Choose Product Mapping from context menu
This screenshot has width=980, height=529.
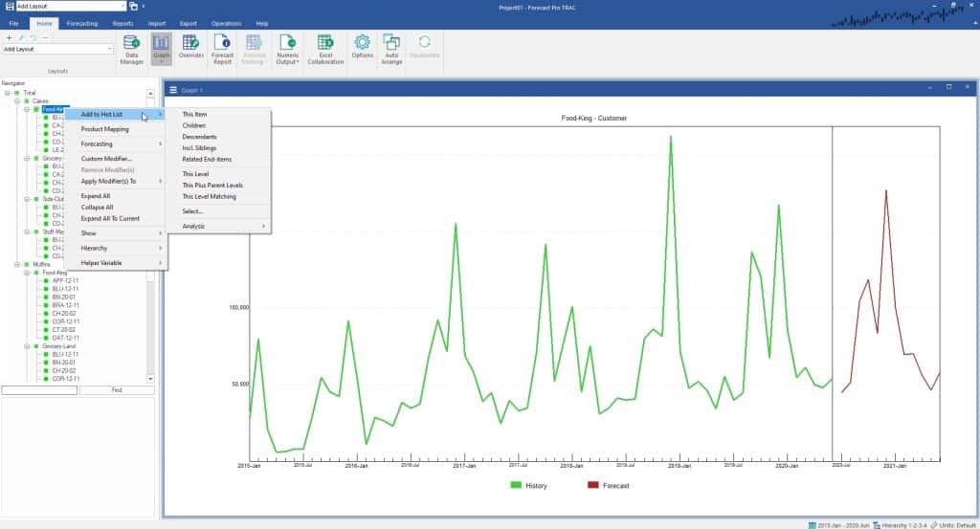(x=104, y=129)
